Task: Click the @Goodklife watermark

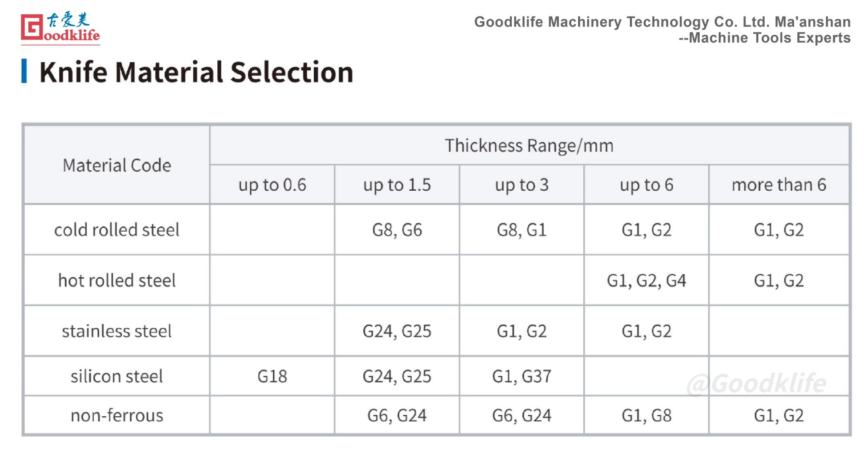Action: click(x=756, y=384)
